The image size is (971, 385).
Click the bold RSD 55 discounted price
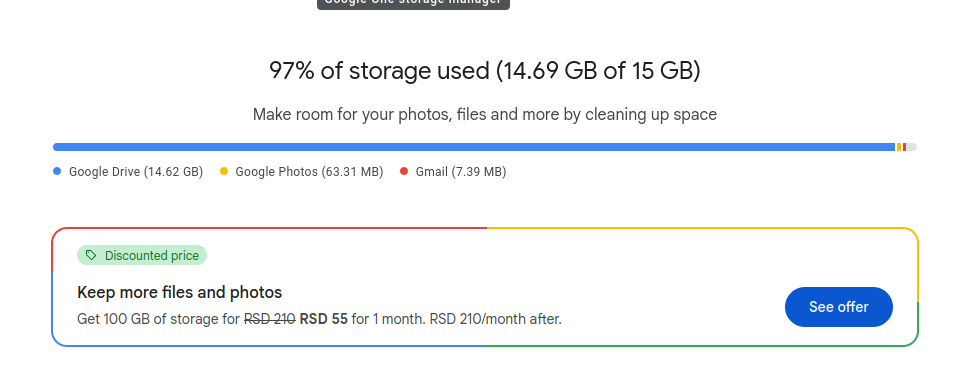[x=324, y=319]
